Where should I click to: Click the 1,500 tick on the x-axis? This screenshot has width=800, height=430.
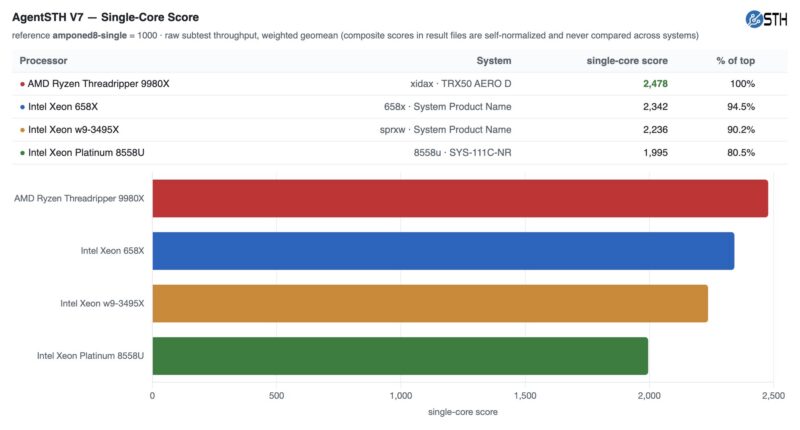click(525, 396)
